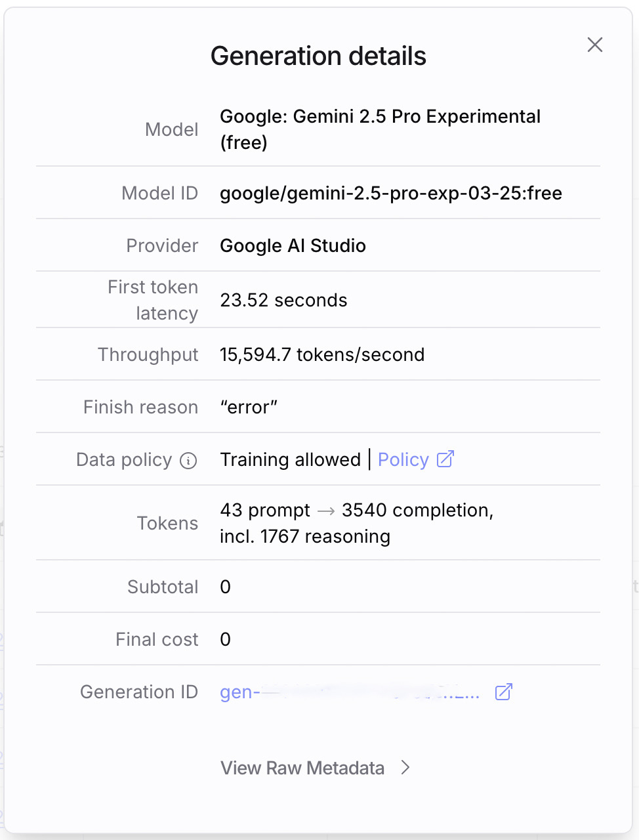Expand the chevron next to View Raw Metadata
The height and width of the screenshot is (840, 639).
click(405, 767)
